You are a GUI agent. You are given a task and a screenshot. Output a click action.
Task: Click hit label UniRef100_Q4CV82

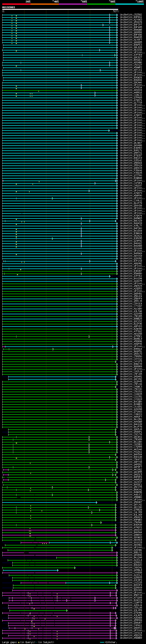[131, 379]
